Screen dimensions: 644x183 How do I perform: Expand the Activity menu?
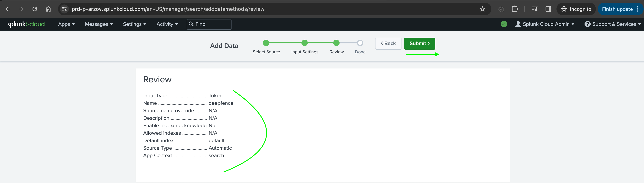(x=167, y=24)
